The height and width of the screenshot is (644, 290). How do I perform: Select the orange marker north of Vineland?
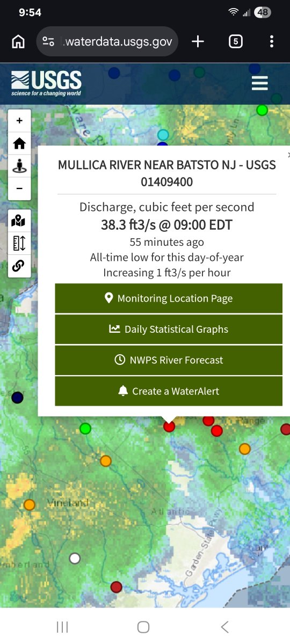(x=106, y=460)
